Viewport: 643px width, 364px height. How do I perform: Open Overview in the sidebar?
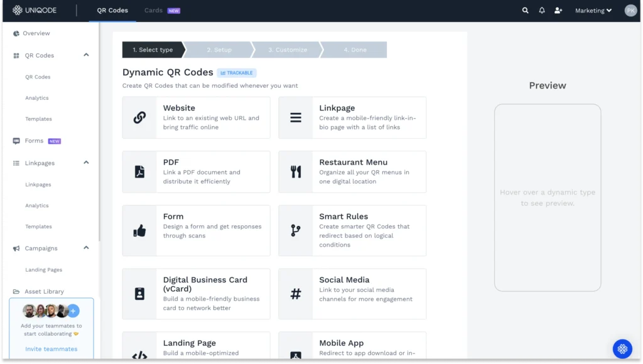[x=36, y=33]
